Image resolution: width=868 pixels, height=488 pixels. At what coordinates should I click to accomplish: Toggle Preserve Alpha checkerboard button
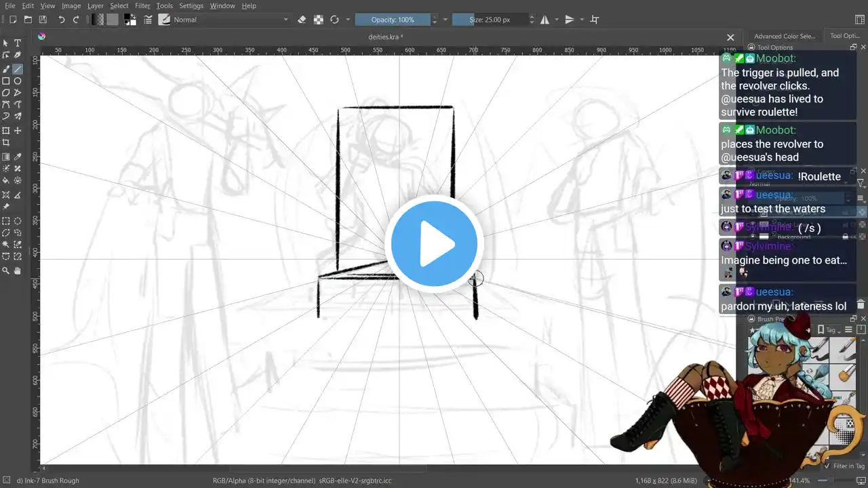[x=318, y=20]
